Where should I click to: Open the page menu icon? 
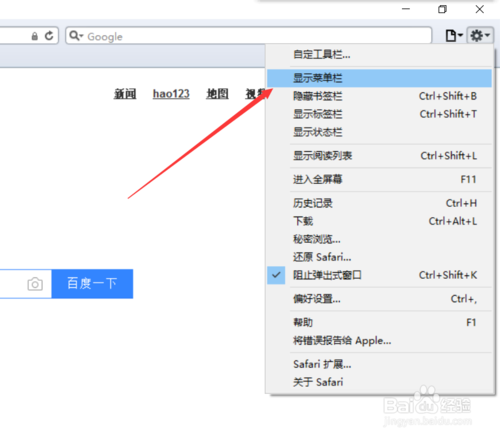pos(454,35)
